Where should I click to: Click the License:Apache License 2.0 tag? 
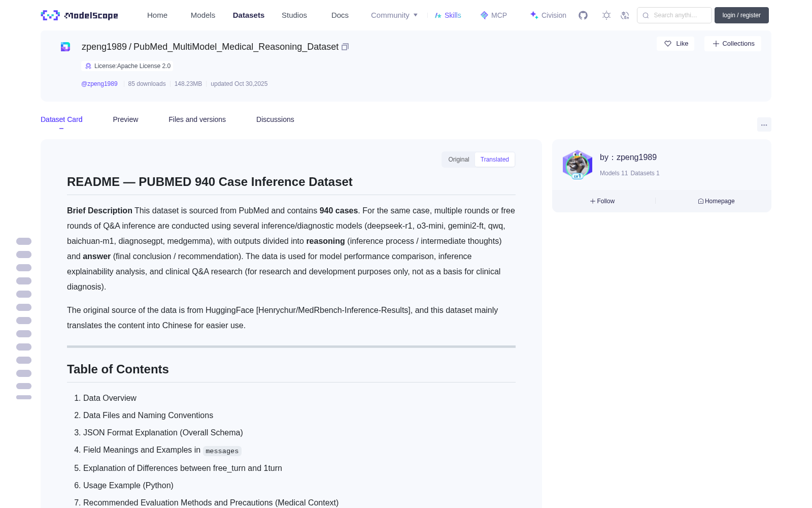tap(127, 66)
